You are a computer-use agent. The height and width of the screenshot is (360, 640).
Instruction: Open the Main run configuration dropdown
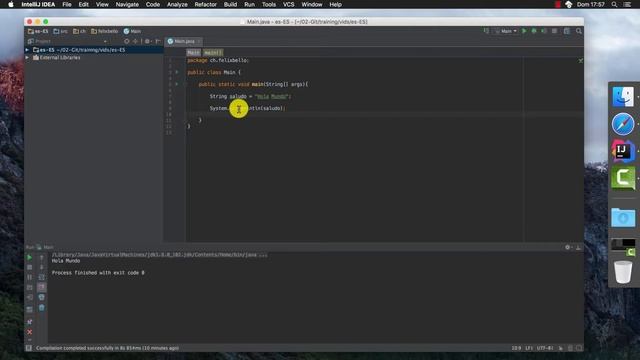[x=506, y=31]
